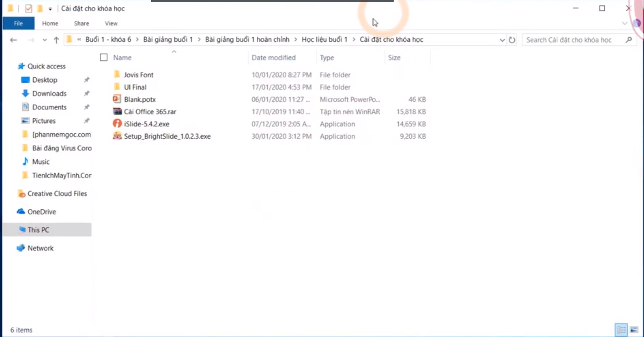Viewport: 644px width, 337px height.
Task: Click the Documents icon in sidebar
Action: coord(25,107)
